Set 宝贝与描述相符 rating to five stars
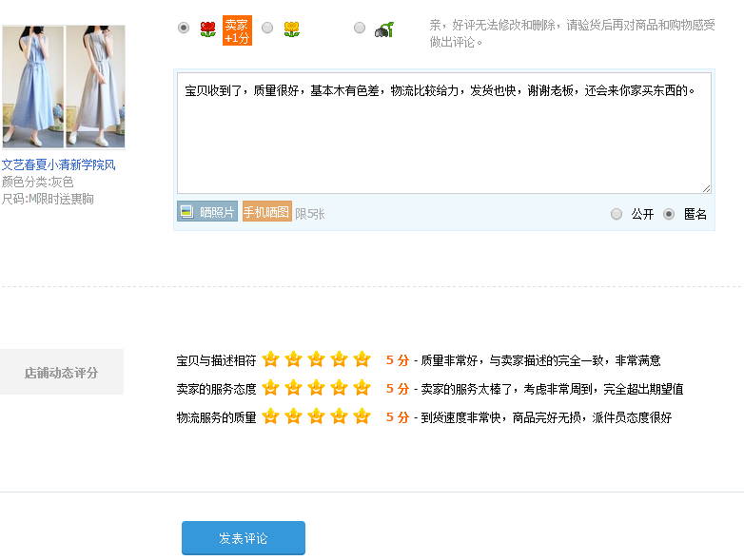 pyautogui.click(x=362, y=359)
